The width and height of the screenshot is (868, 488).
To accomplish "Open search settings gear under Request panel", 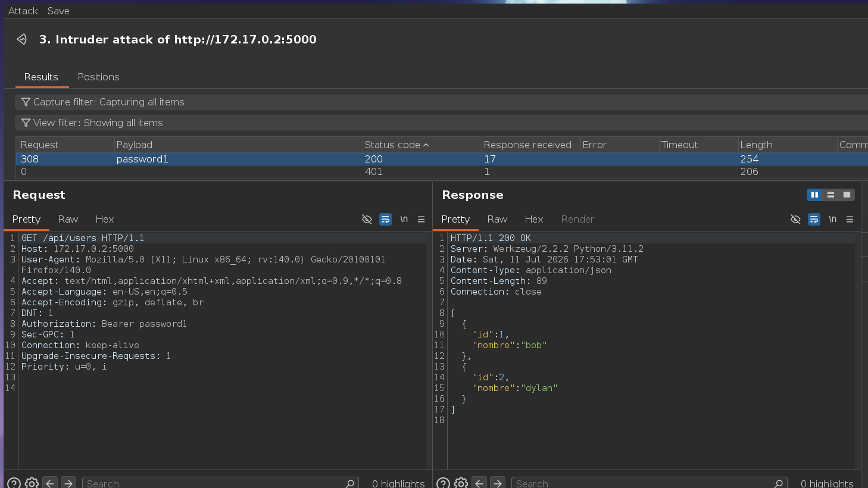I will [x=32, y=483].
